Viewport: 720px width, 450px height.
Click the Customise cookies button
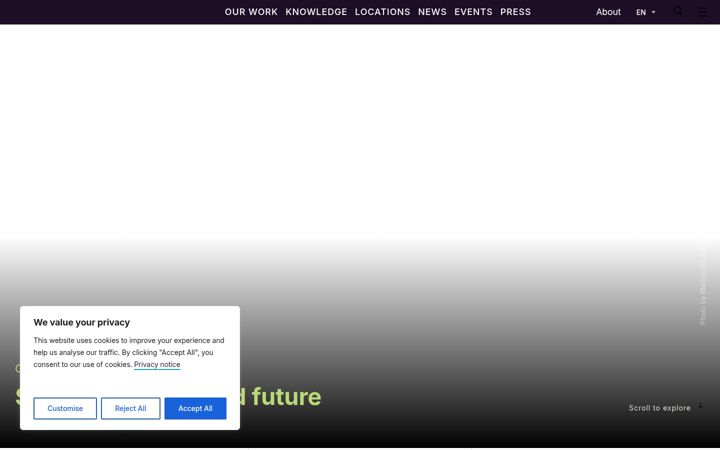click(x=65, y=408)
